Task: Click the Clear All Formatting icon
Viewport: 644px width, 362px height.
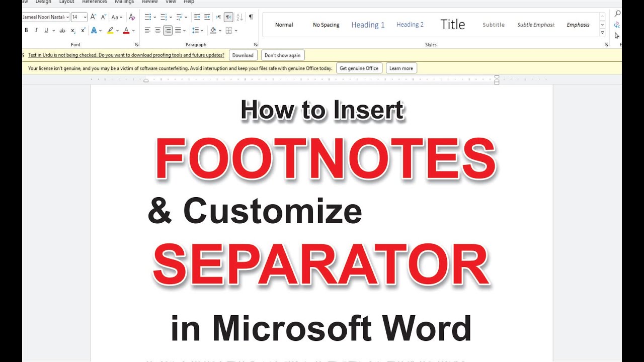Action: 132,17
